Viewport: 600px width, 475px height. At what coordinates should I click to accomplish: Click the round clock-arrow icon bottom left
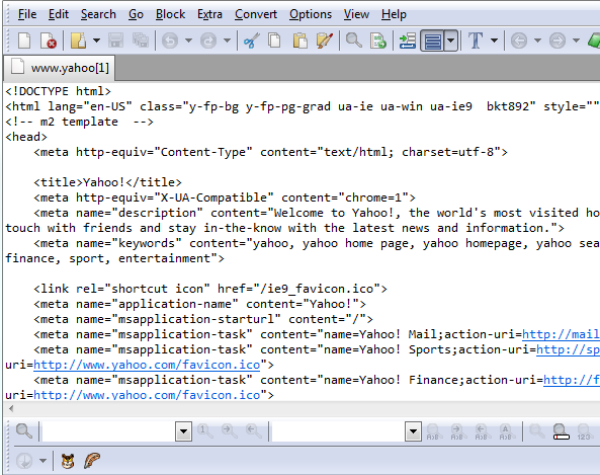tap(24, 460)
